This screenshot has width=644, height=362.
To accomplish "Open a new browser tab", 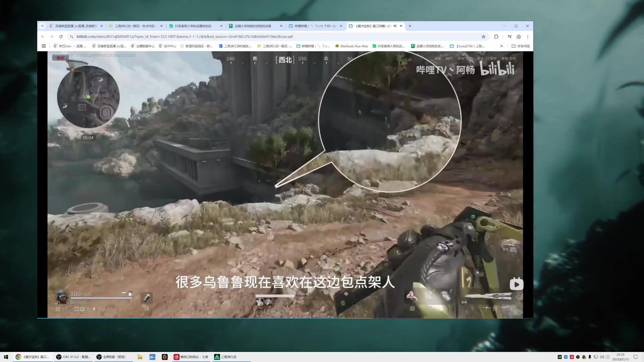I will [x=410, y=26].
